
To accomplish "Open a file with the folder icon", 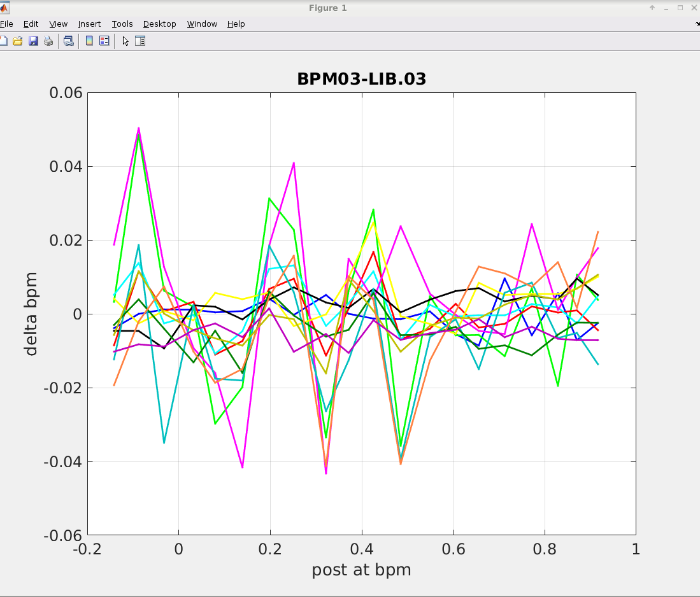I will (18, 41).
